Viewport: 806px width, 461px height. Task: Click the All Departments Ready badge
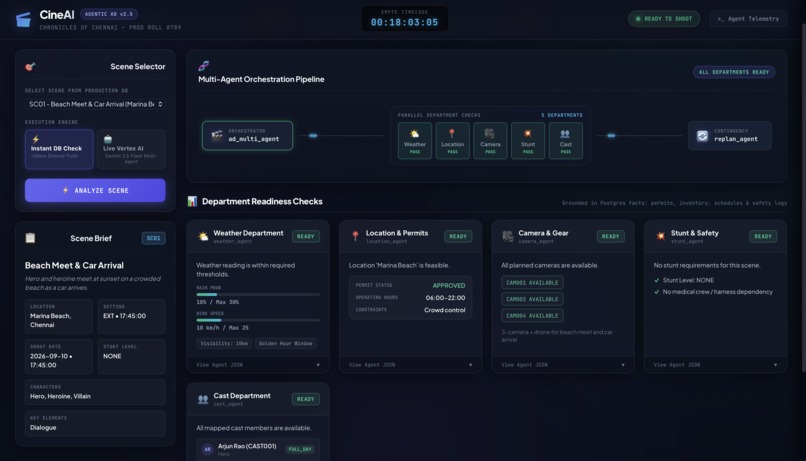pyautogui.click(x=734, y=72)
